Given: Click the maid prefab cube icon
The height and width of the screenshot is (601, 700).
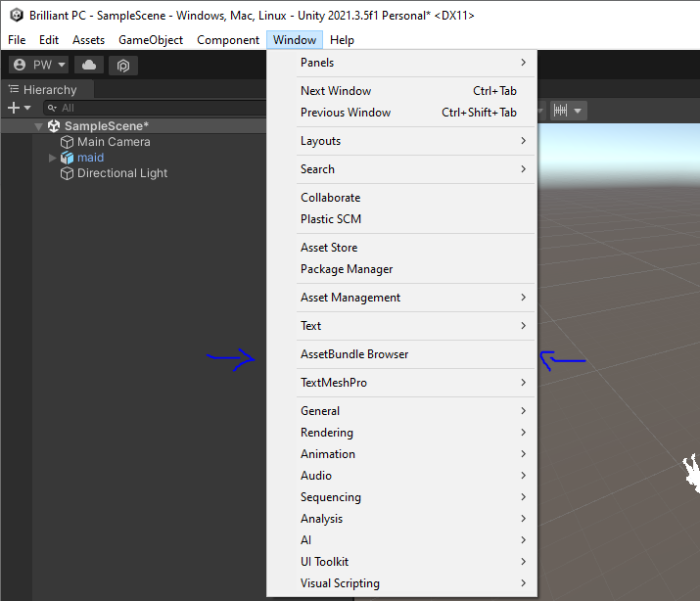Looking at the screenshot, I should click(67, 158).
